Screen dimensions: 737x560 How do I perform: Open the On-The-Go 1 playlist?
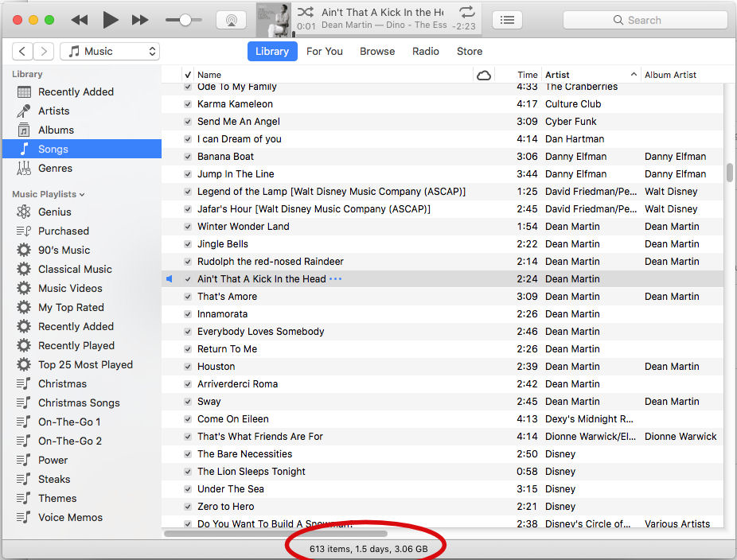(x=82, y=422)
